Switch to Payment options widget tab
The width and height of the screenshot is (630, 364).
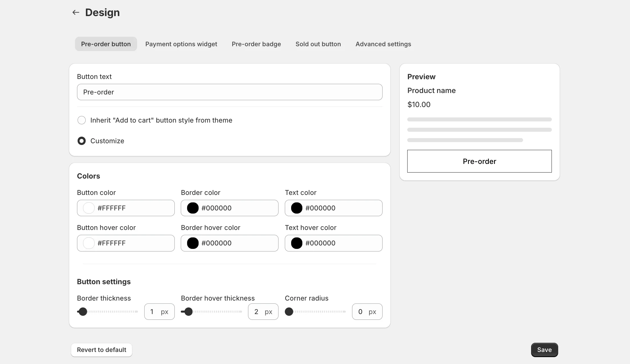181,44
